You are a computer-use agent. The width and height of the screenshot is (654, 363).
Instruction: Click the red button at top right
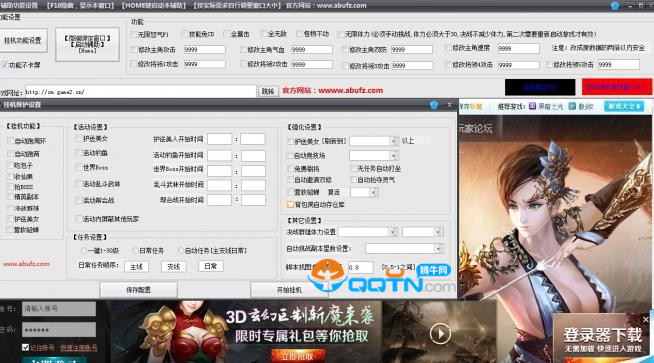click(x=616, y=87)
